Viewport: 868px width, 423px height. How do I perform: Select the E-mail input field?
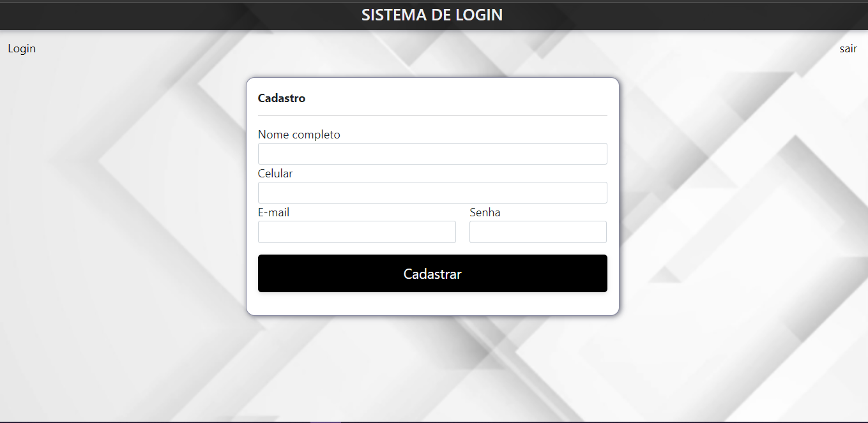[x=356, y=232]
